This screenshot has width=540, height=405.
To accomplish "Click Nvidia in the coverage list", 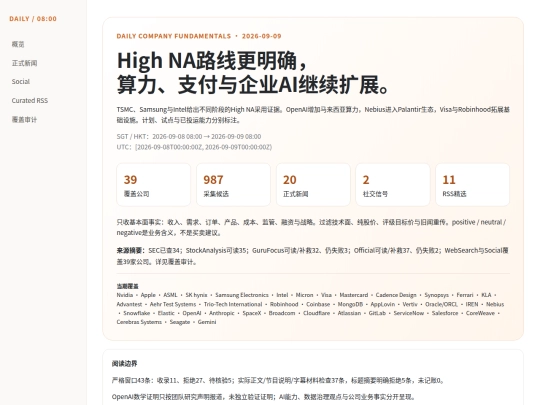I will pos(125,295).
